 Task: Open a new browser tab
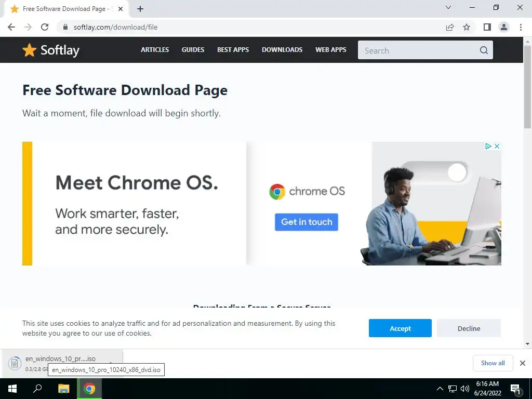click(140, 9)
